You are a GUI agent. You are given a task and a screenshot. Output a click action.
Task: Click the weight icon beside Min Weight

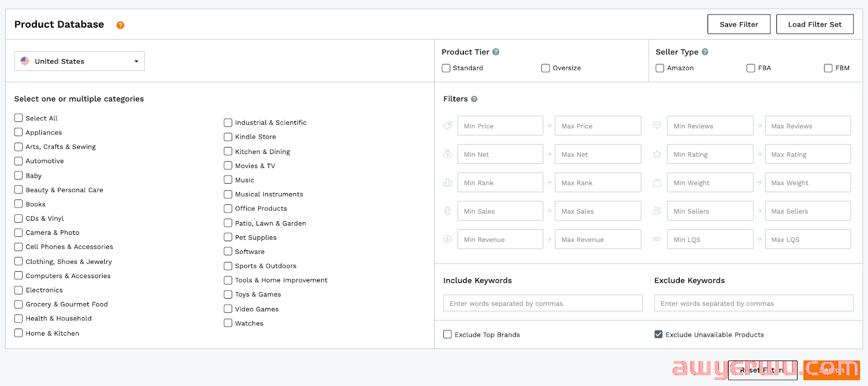(657, 183)
